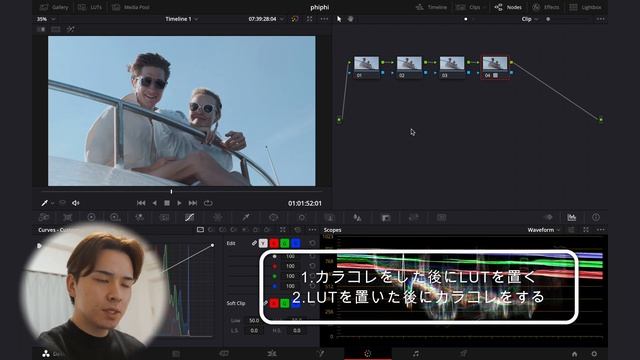The image size is (640, 360).
Task: Select node 01 in node graph
Action: pyautogui.click(x=366, y=67)
